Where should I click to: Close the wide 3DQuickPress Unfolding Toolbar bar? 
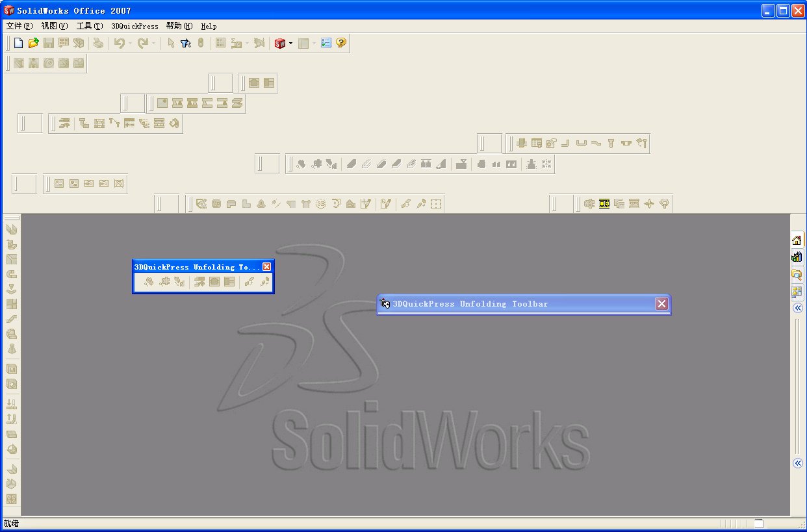(x=661, y=304)
